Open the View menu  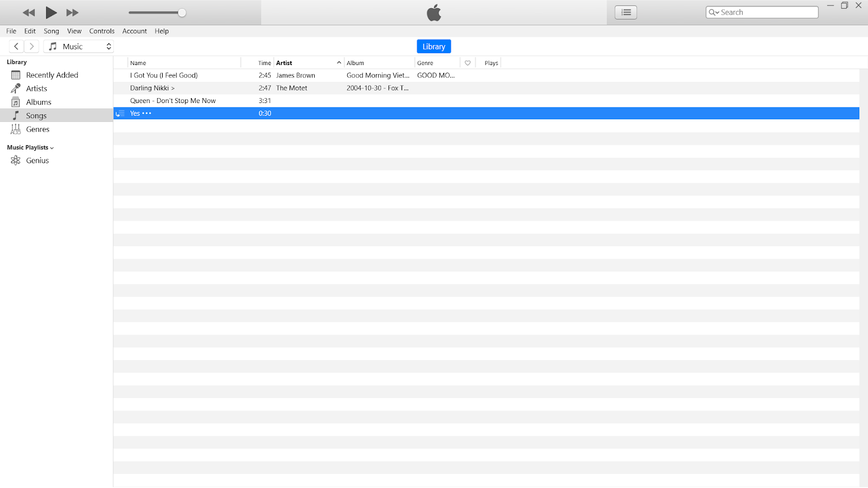coord(74,31)
